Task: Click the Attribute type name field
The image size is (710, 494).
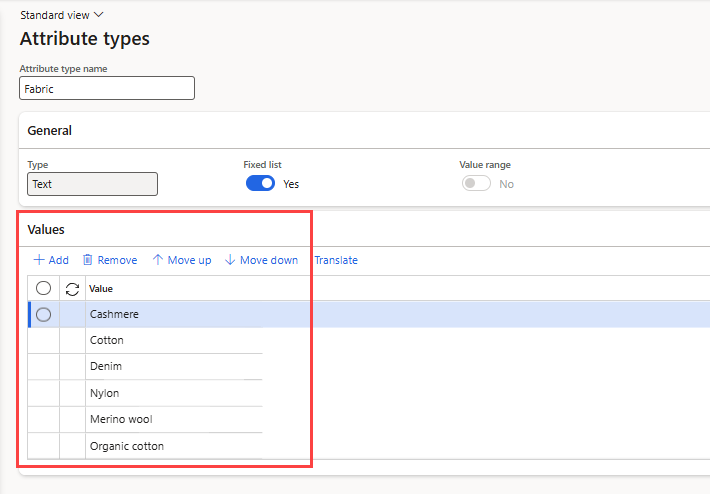Action: (x=107, y=88)
